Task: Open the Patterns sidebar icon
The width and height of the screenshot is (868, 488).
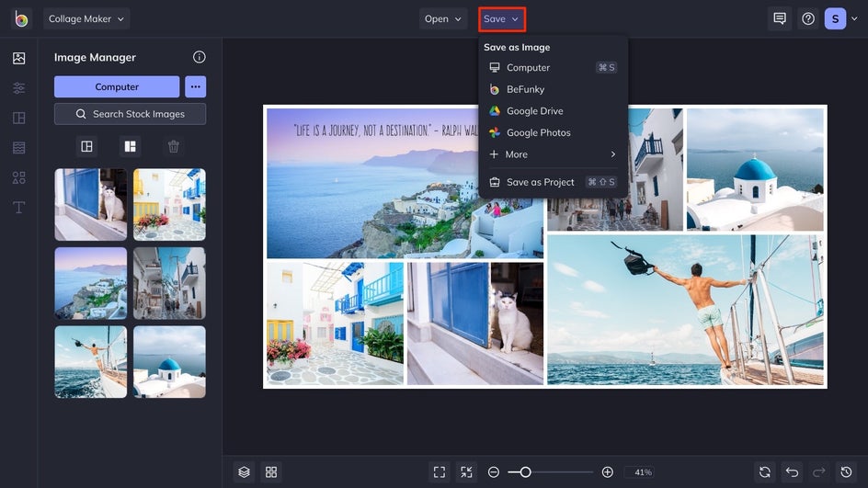Action: point(18,148)
